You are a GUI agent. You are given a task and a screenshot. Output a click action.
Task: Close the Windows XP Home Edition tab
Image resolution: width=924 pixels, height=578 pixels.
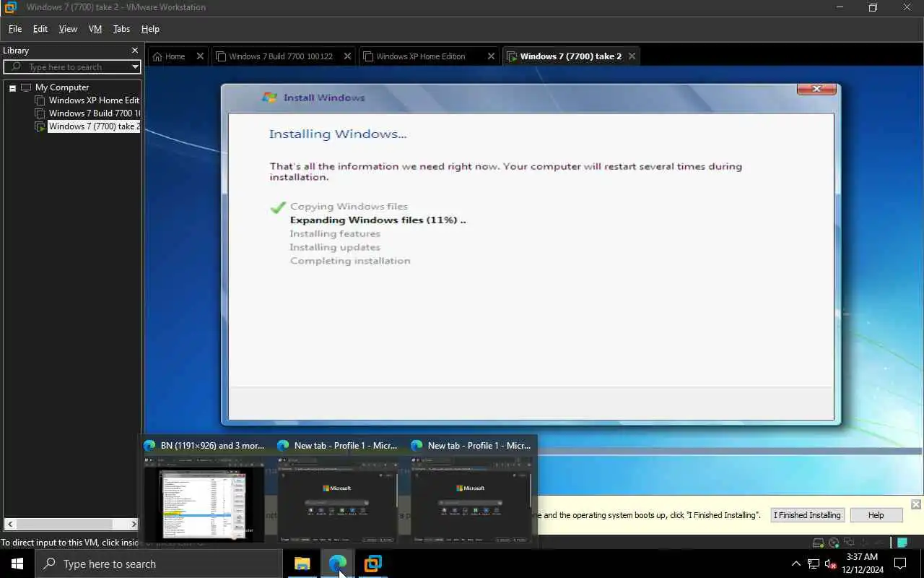492,56
